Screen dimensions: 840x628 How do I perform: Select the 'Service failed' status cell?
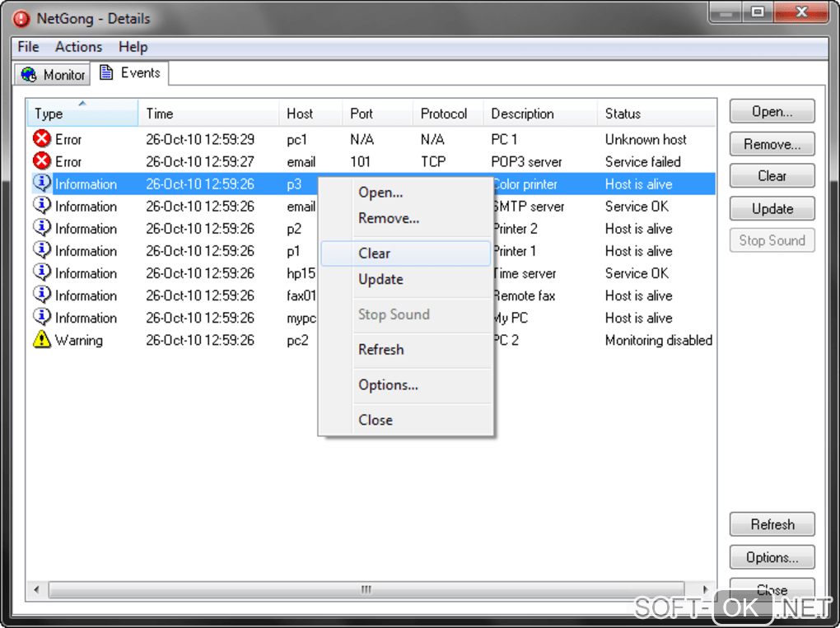click(643, 161)
